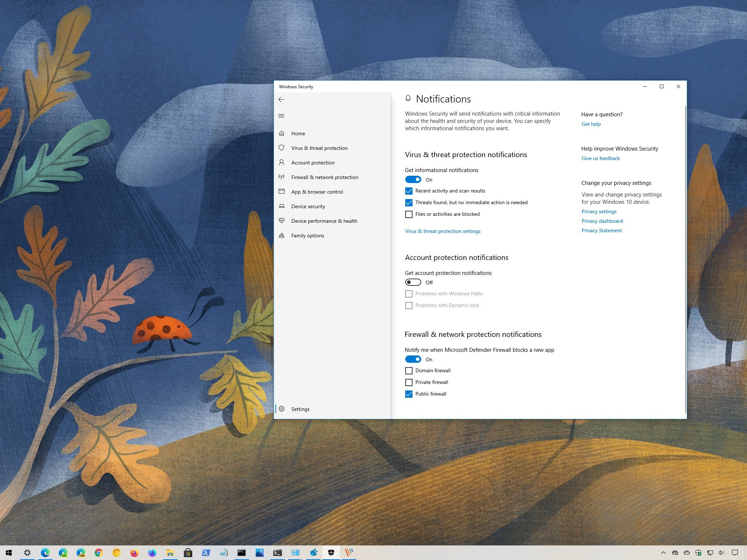Open Family options section

click(307, 235)
